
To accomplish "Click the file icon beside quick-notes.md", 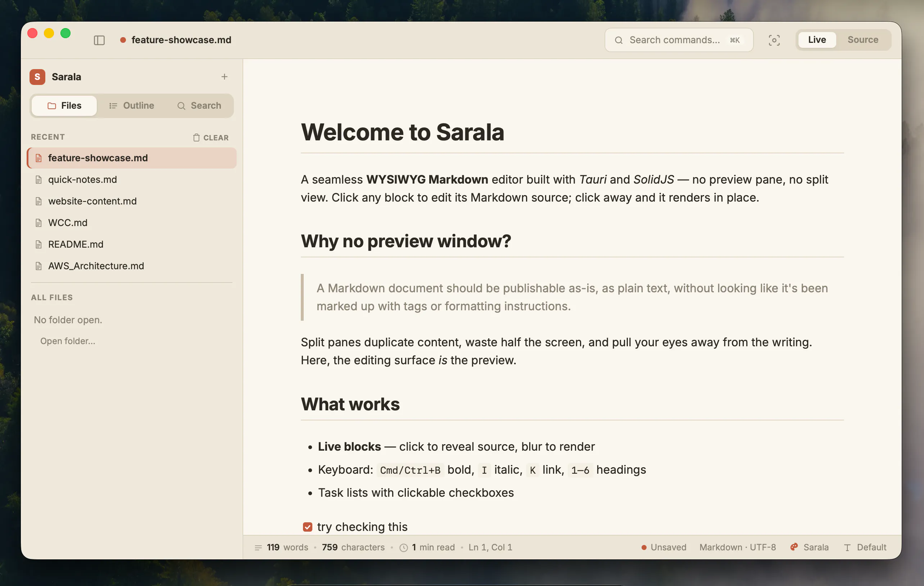I will click(x=38, y=179).
